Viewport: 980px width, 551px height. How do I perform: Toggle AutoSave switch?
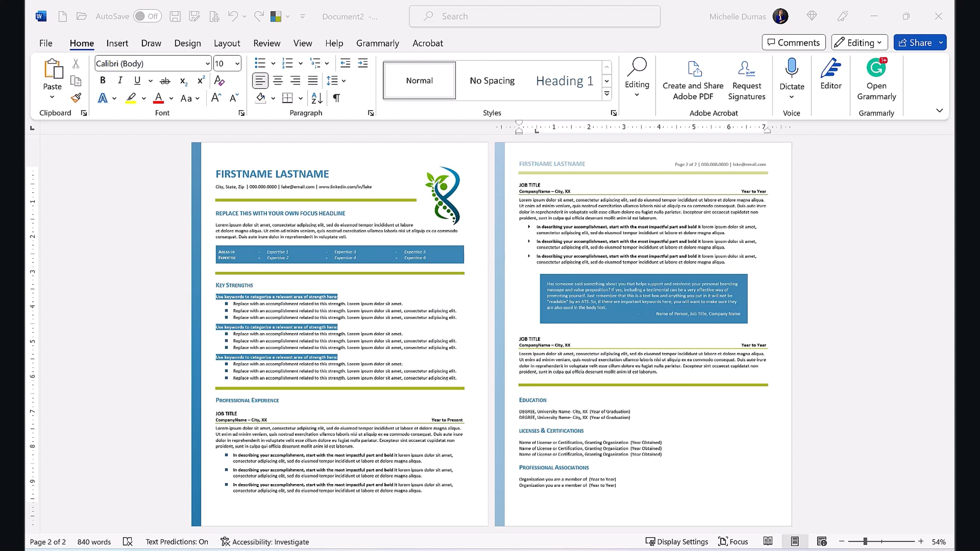coord(147,16)
